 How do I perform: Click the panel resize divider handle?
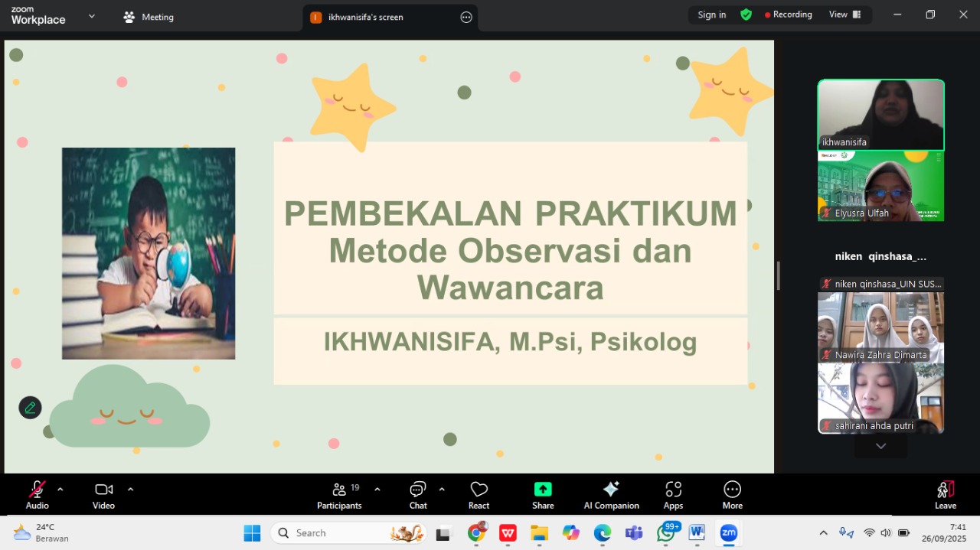click(778, 275)
